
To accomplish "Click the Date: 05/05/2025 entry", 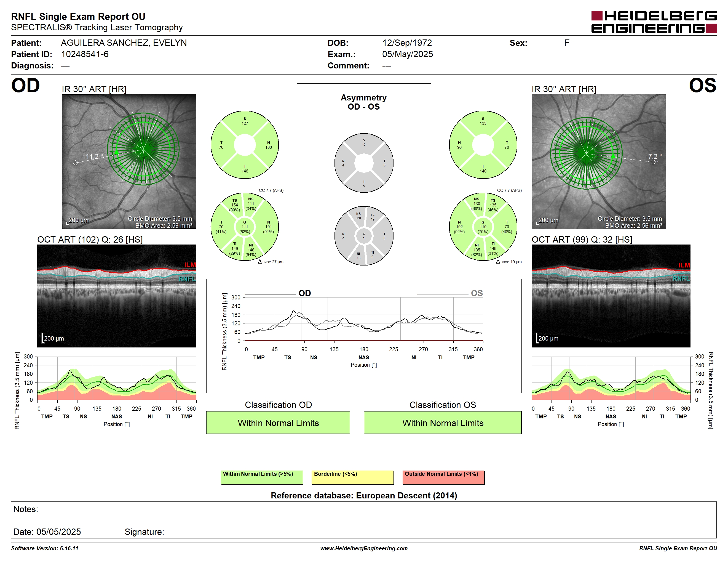I will (47, 532).
